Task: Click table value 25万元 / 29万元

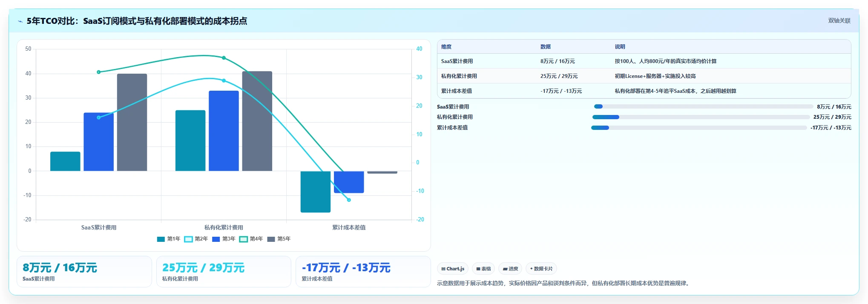Action: click(559, 76)
